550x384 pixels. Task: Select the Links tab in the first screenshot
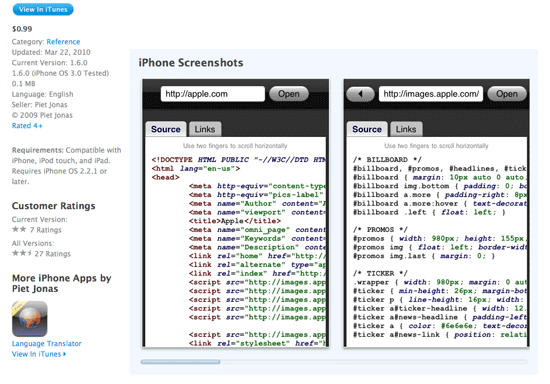coord(205,129)
